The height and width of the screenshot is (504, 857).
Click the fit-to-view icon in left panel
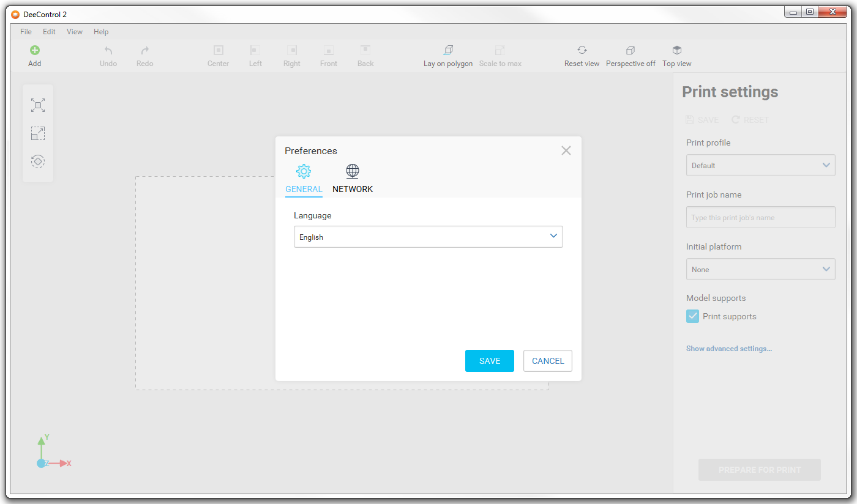38,105
